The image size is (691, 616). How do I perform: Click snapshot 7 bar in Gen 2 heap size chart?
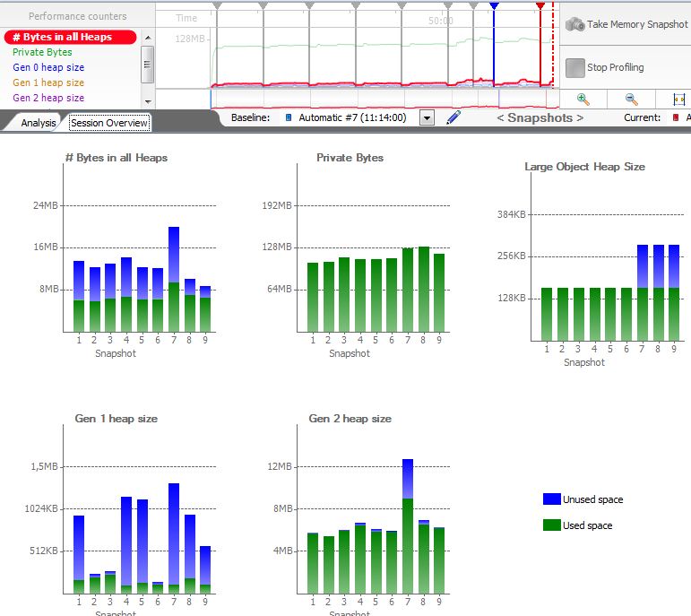coord(408,526)
